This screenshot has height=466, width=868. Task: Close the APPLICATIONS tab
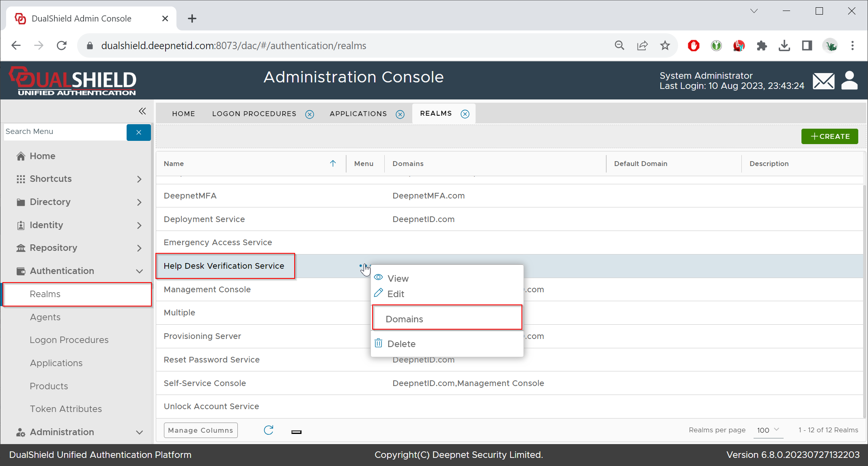(x=400, y=114)
